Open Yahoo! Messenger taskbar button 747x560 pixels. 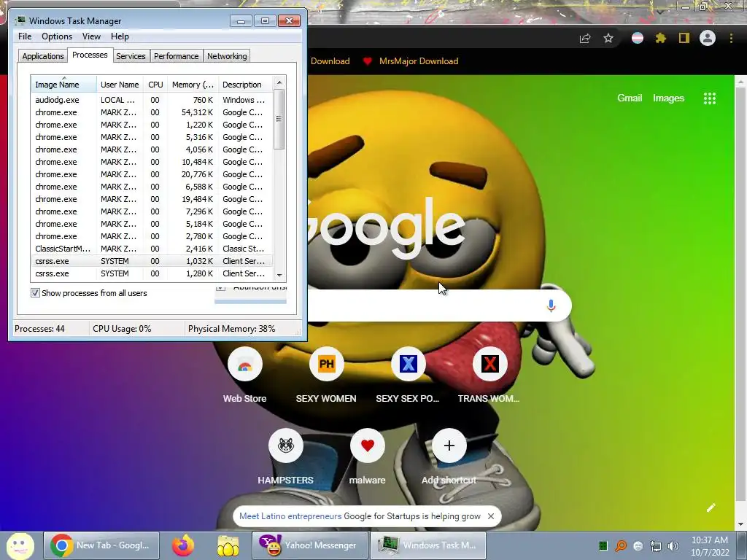pyautogui.click(x=310, y=545)
